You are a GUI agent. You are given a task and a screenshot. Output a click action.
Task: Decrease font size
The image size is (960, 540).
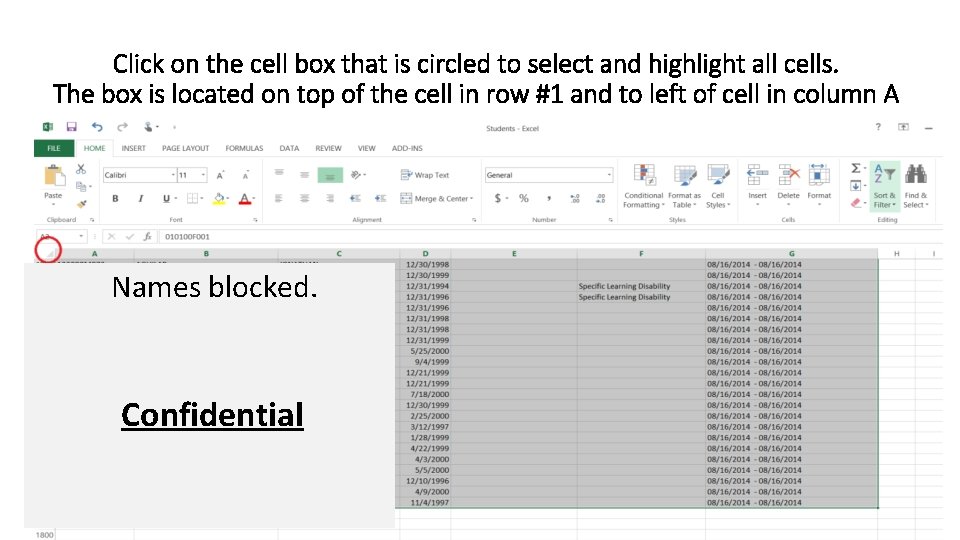[x=246, y=175]
